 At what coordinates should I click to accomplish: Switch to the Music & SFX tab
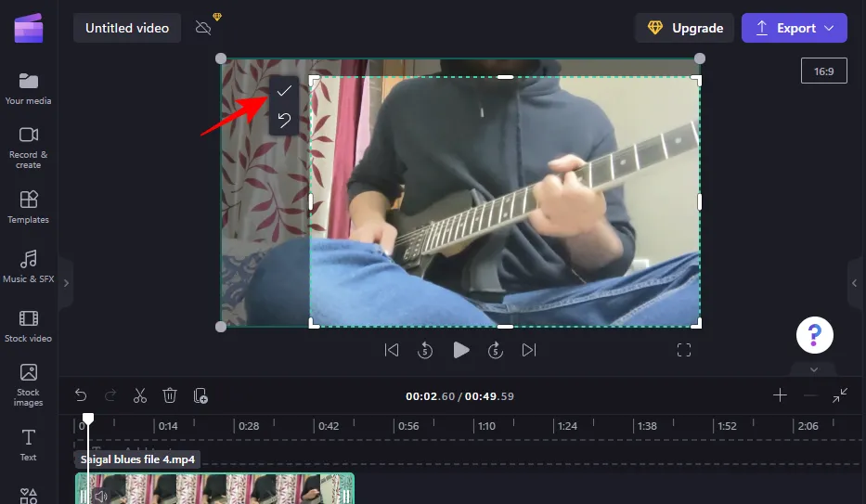(x=29, y=266)
